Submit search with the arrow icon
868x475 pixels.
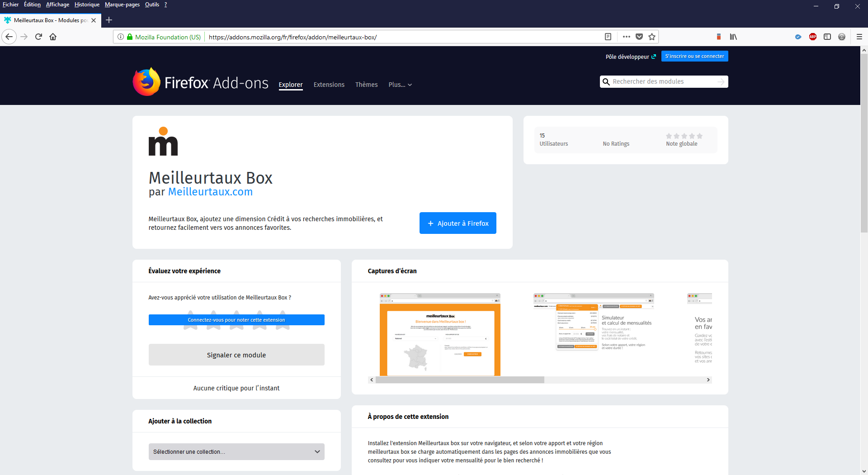coord(721,82)
